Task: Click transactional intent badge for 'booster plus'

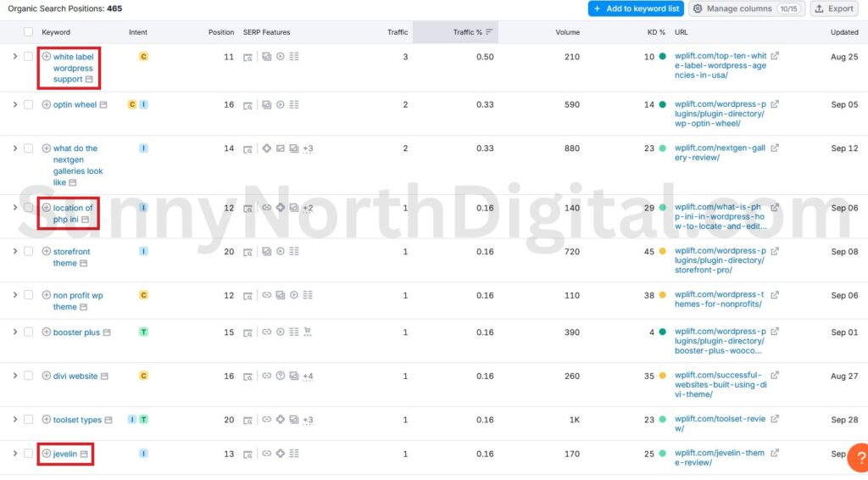Action: point(143,332)
